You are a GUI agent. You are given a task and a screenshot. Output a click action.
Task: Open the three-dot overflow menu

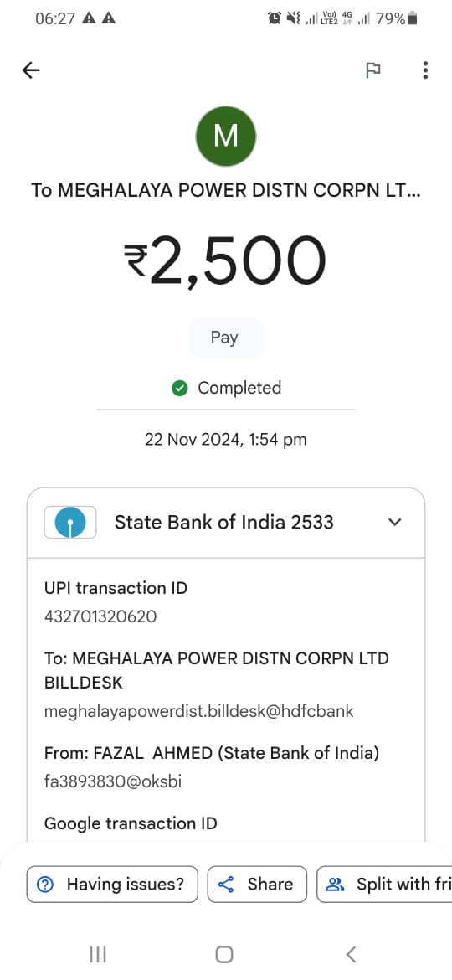[x=425, y=70]
